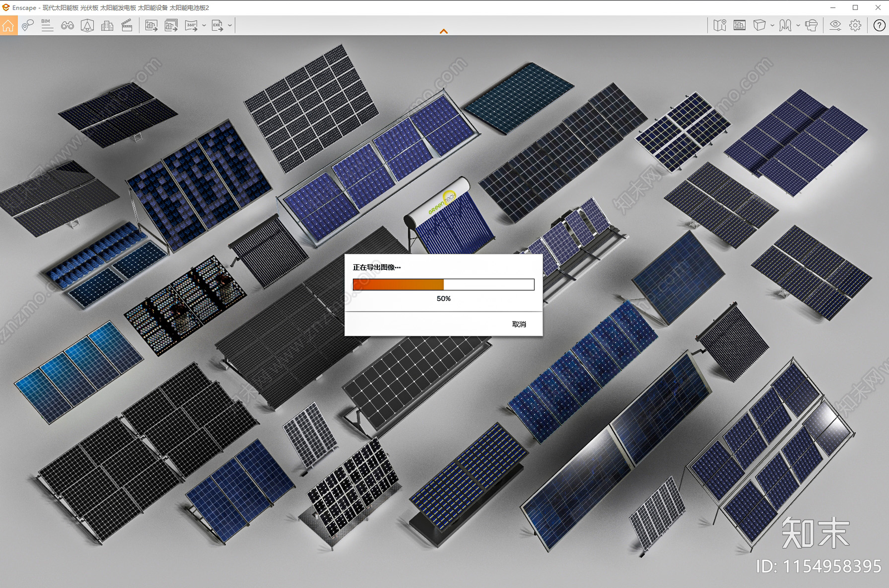Click the 50% progress label
The image size is (889, 588).
point(443,299)
